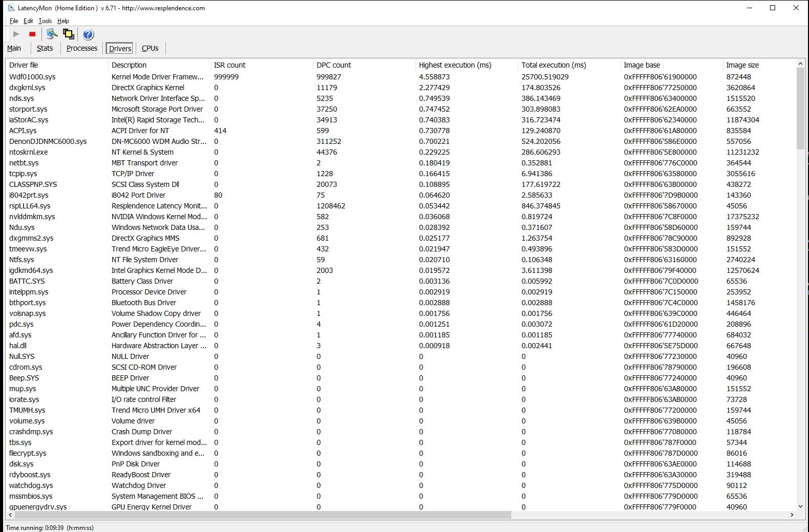Image resolution: width=809 pixels, height=532 pixels.
Task: Select the igdkmd64.sys driver row
Action: (401, 270)
